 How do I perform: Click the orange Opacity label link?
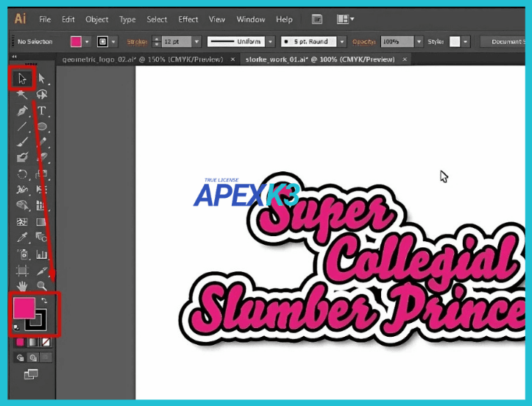pyautogui.click(x=363, y=42)
